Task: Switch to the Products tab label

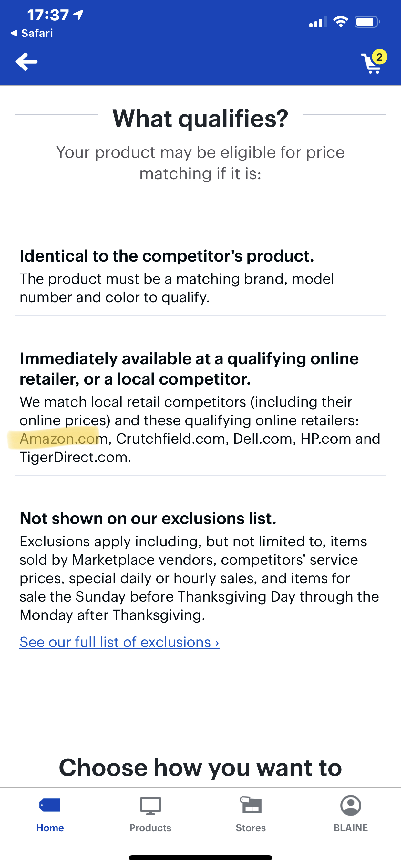Action: pos(150,828)
